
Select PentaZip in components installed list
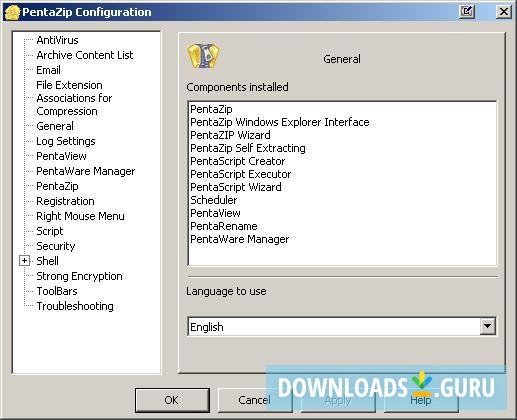[x=211, y=109]
